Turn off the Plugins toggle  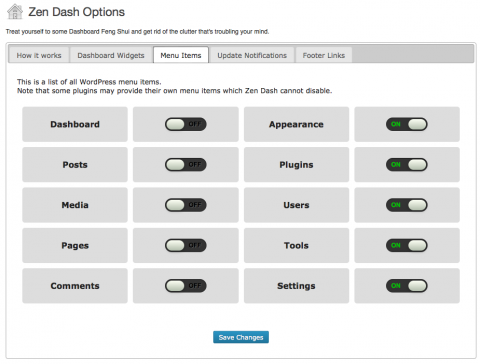pos(407,165)
